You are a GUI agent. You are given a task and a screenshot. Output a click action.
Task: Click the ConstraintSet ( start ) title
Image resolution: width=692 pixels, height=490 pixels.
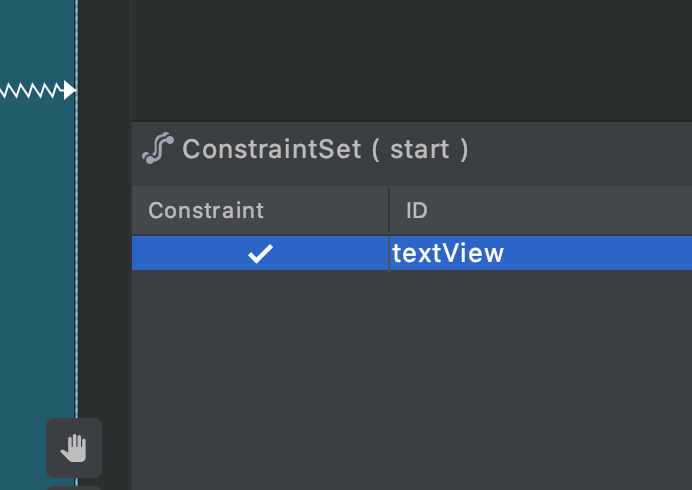point(325,149)
